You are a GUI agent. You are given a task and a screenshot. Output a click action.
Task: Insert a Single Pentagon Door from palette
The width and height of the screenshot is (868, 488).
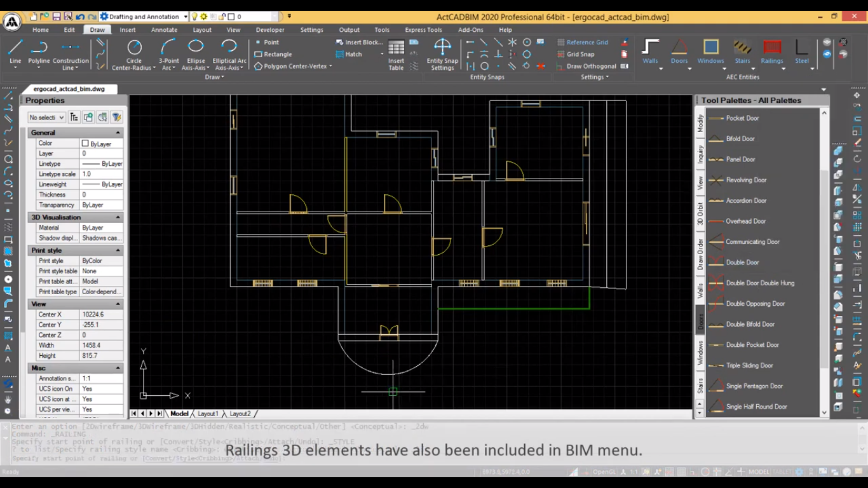(x=754, y=386)
